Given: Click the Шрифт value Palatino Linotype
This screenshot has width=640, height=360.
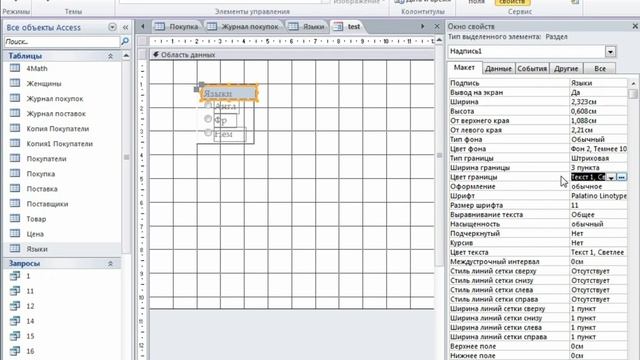Looking at the screenshot, I should click(x=598, y=196).
